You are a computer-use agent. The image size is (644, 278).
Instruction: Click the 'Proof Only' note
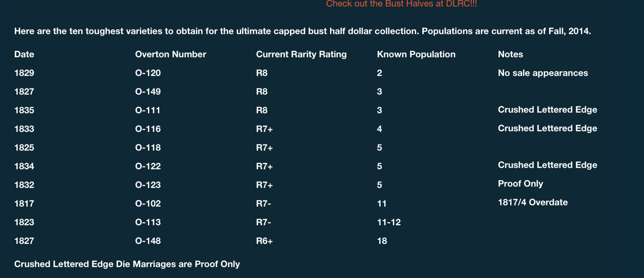(x=520, y=184)
